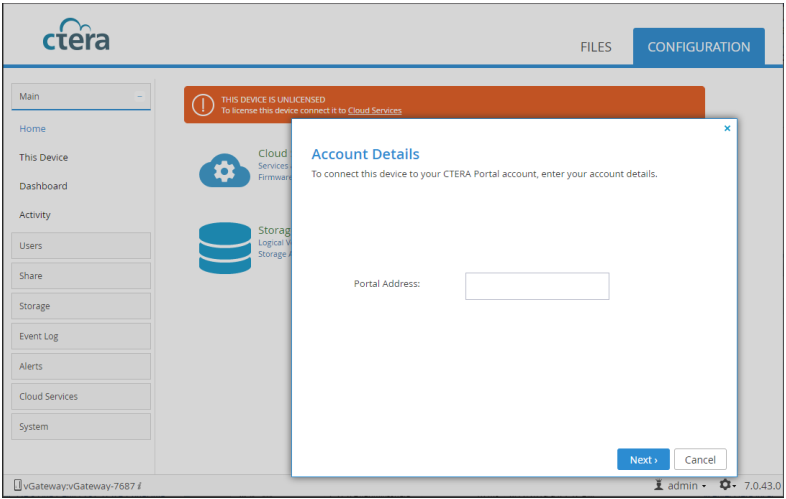Expand the Storage sidebar section
The image size is (786, 499).
81,306
